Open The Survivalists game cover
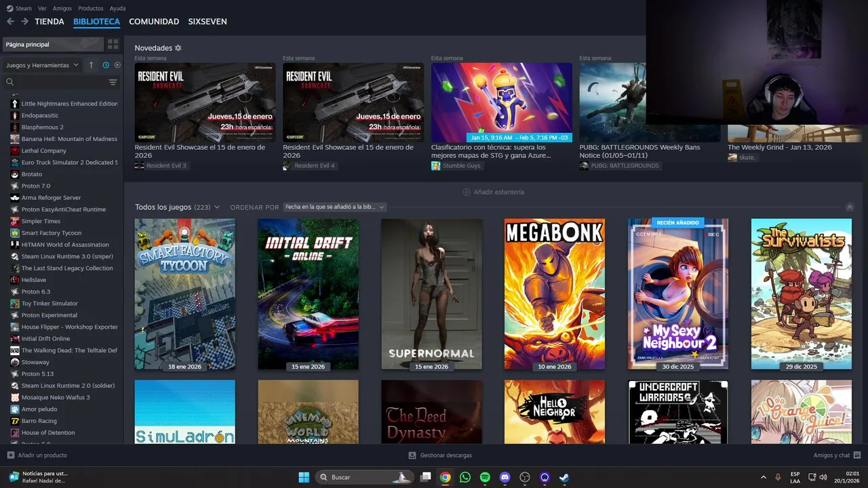This screenshot has width=868, height=488. (x=802, y=294)
